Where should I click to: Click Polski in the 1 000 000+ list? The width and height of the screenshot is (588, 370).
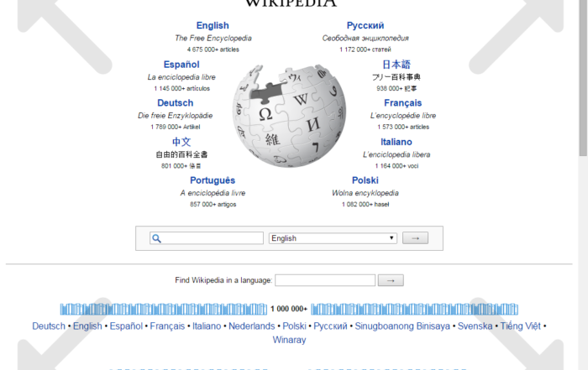point(294,326)
